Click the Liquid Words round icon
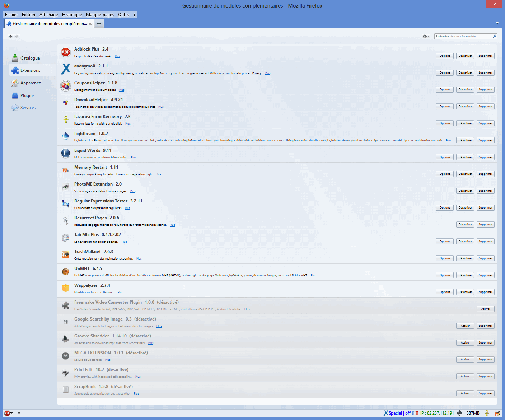505x420 pixels. pyautogui.click(x=66, y=153)
